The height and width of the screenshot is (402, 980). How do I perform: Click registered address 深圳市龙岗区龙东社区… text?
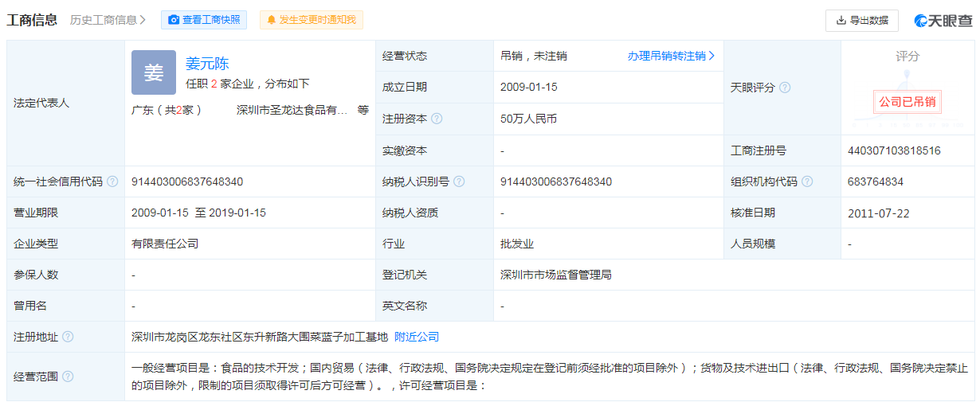pyautogui.click(x=260, y=337)
